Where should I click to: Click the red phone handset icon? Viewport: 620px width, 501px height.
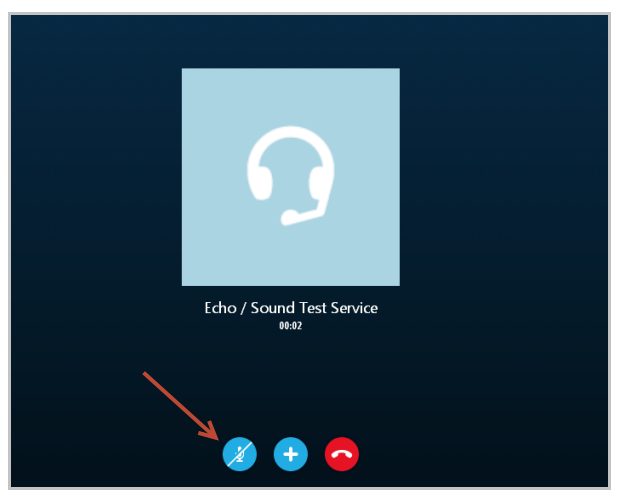coord(342,454)
